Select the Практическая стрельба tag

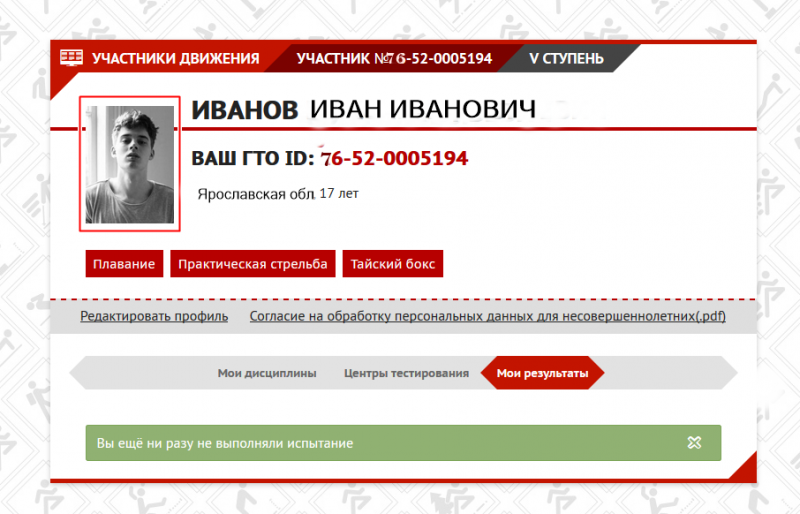(252, 264)
